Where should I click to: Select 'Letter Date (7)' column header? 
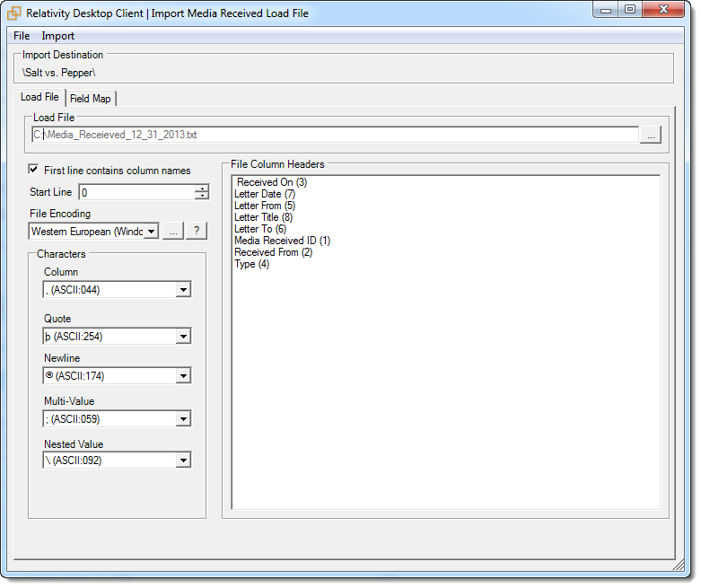click(265, 194)
